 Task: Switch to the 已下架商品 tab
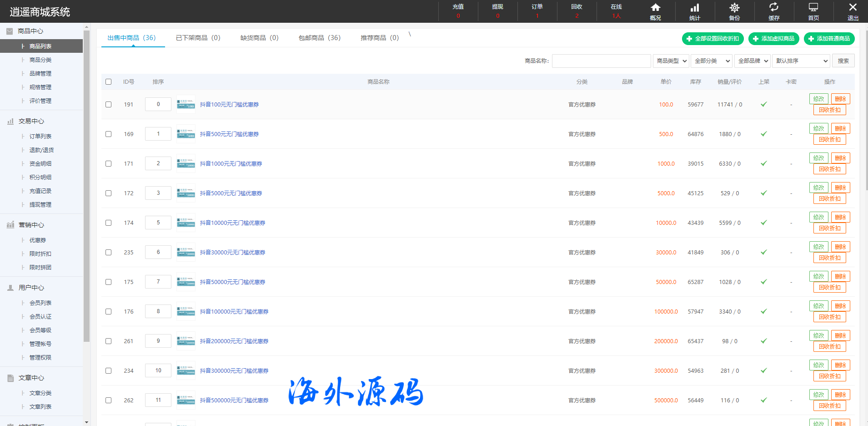(198, 38)
